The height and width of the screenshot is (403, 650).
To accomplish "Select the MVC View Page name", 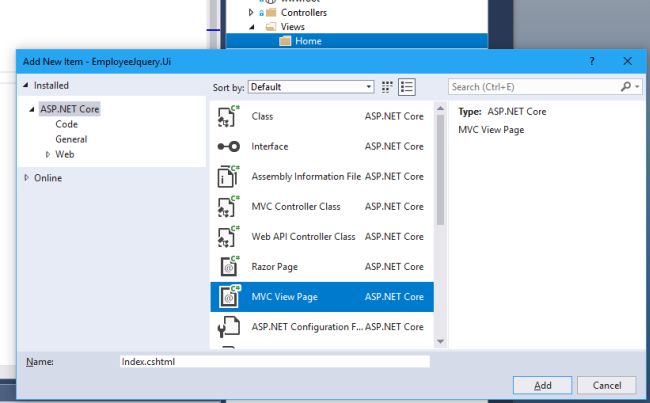I will pos(284,297).
